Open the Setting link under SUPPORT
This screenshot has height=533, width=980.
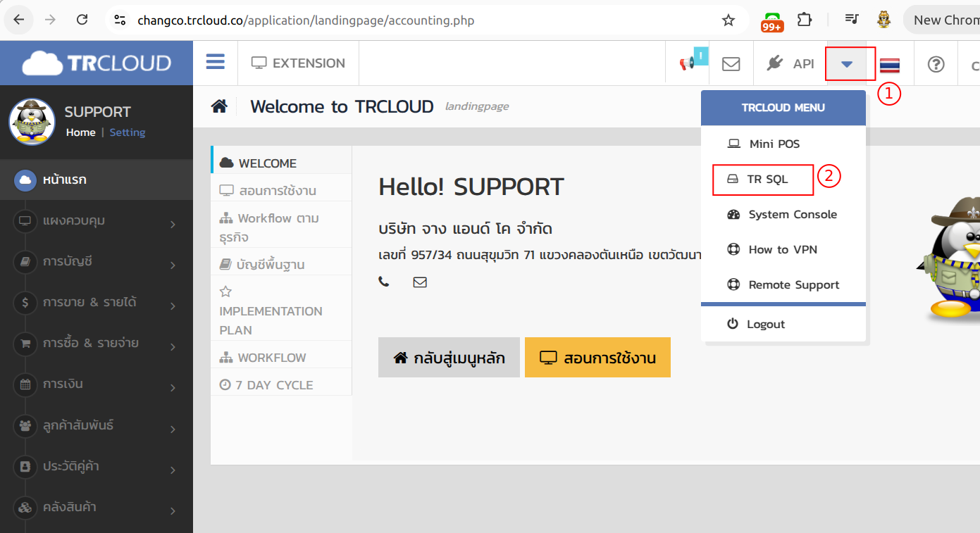[x=127, y=132]
